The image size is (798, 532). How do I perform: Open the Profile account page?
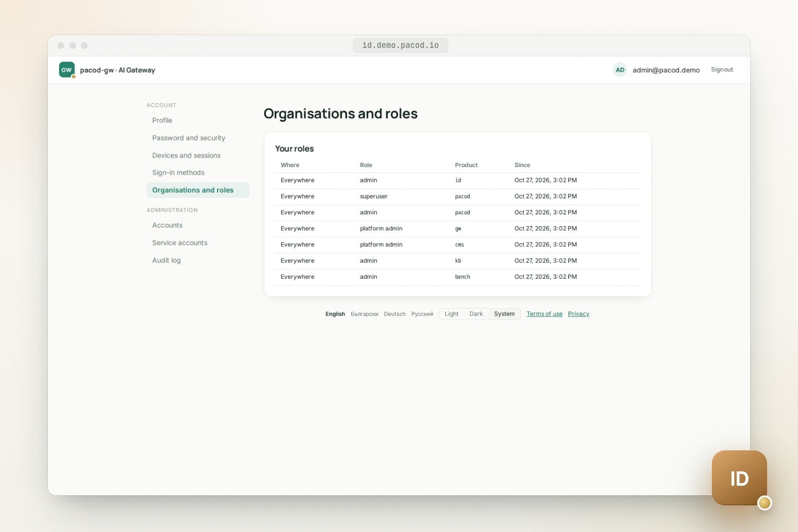[162, 120]
